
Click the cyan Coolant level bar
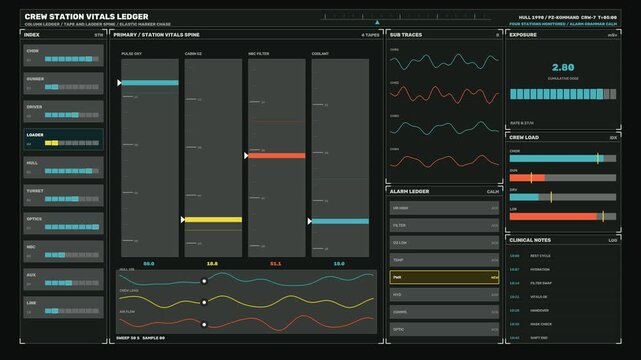(340, 221)
